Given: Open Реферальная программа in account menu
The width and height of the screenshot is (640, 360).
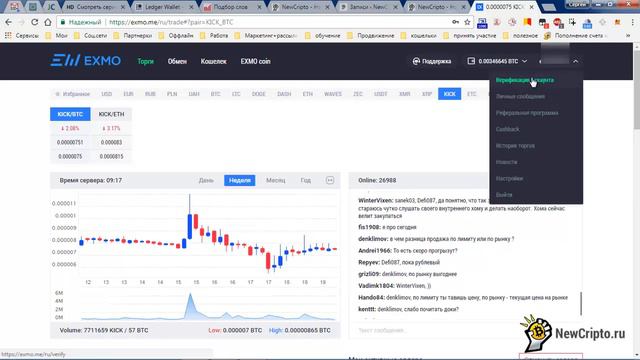Looking at the screenshot, I should pos(527,113).
